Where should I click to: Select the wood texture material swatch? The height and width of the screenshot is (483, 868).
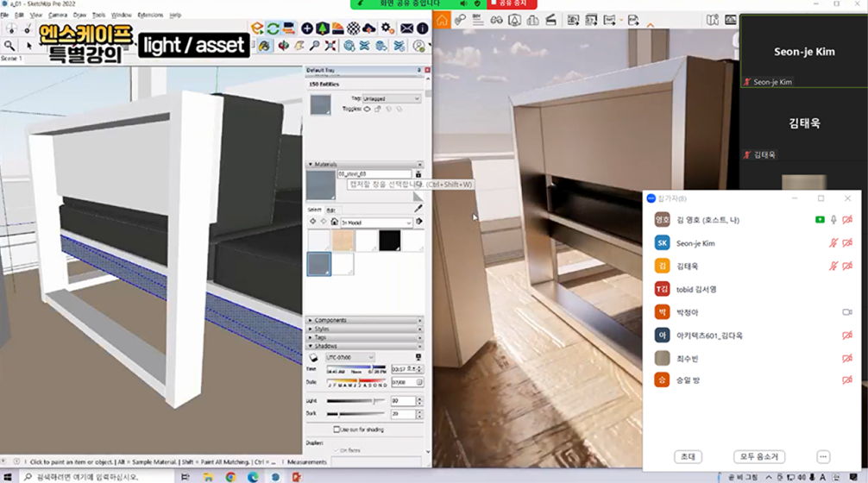343,241
